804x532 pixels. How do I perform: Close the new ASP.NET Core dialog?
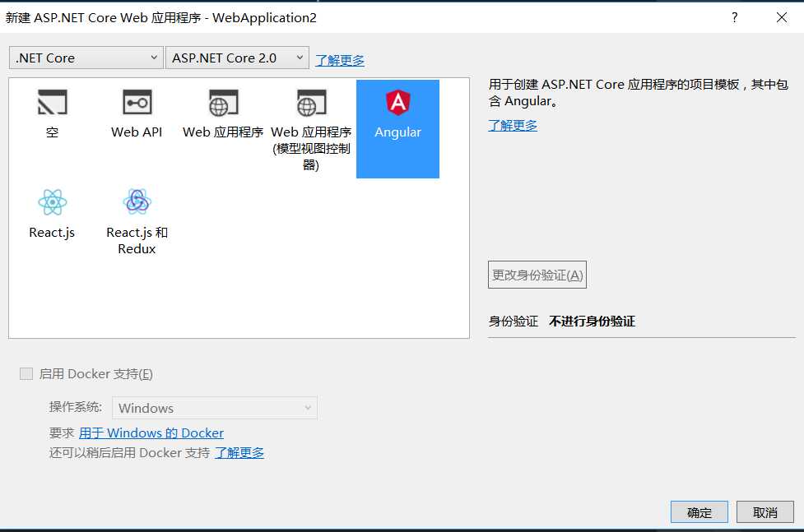(x=782, y=17)
